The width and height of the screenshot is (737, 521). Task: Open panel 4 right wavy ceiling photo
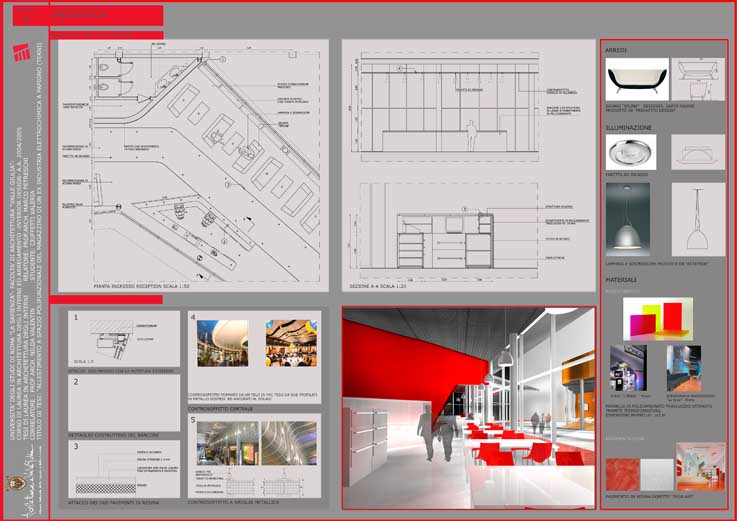[291, 343]
